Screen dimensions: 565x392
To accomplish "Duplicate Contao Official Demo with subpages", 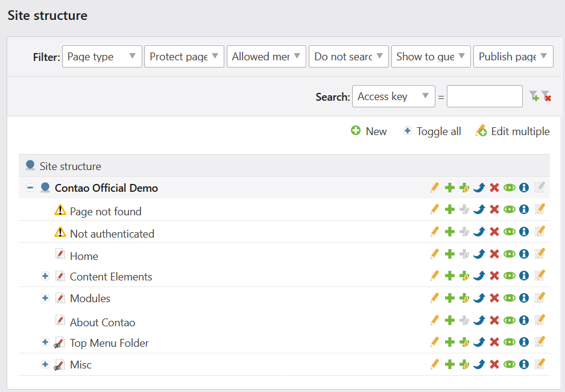I will 464,188.
